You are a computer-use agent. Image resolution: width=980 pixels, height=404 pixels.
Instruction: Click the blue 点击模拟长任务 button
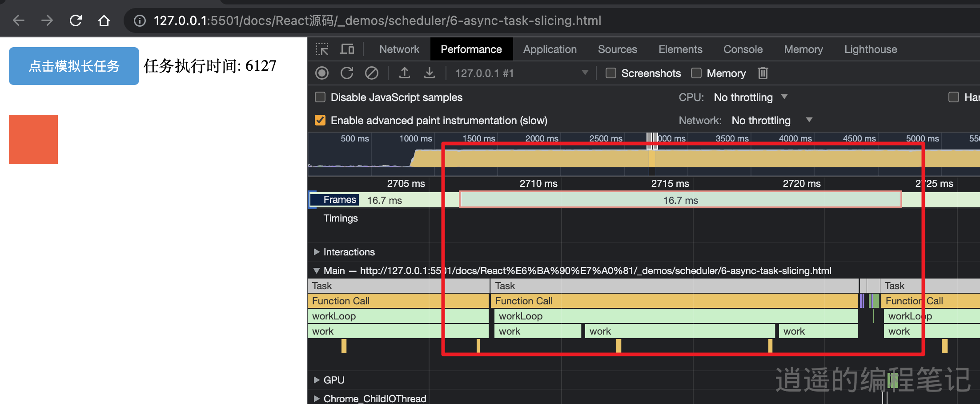(x=74, y=66)
